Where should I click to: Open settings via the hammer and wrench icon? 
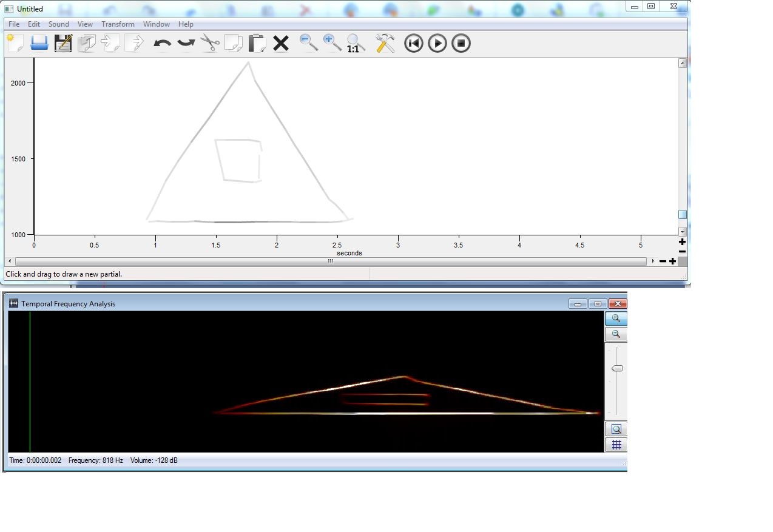click(385, 43)
